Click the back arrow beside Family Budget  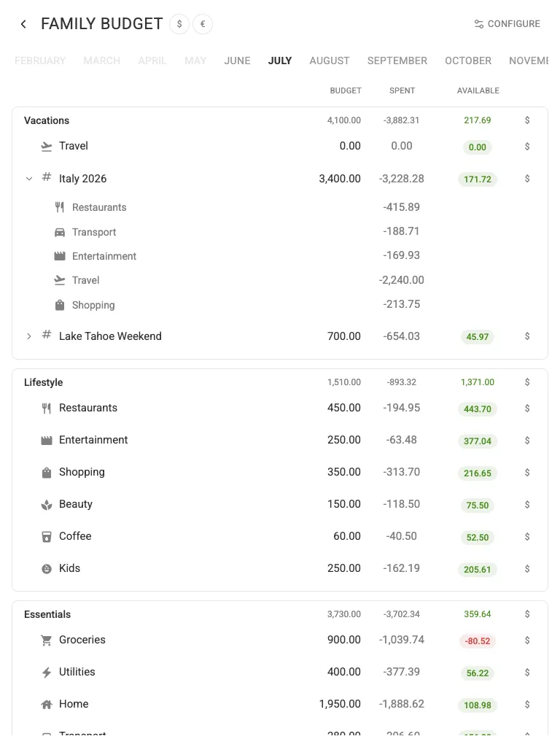coord(23,24)
